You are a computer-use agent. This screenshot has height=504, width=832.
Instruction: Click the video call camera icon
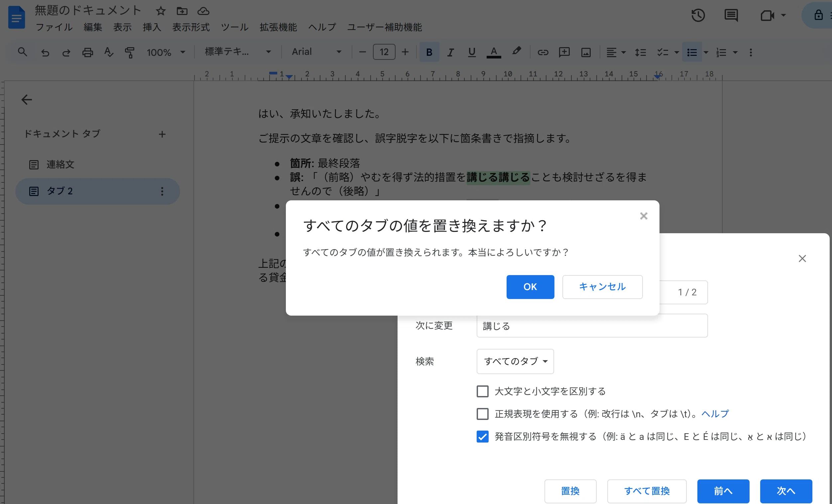tap(767, 16)
